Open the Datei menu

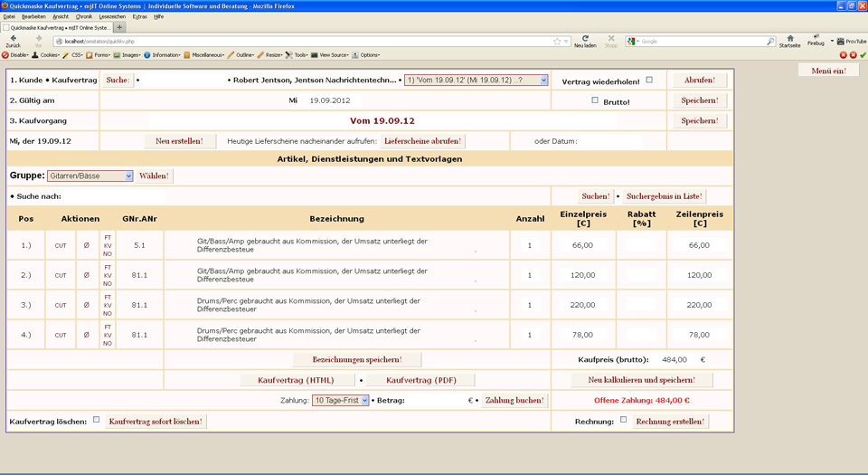(9, 16)
